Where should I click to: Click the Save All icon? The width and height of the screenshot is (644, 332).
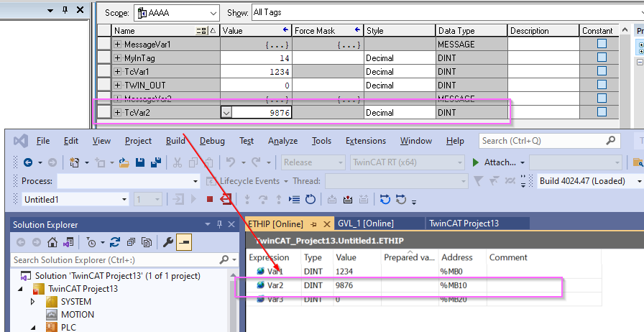click(x=156, y=162)
